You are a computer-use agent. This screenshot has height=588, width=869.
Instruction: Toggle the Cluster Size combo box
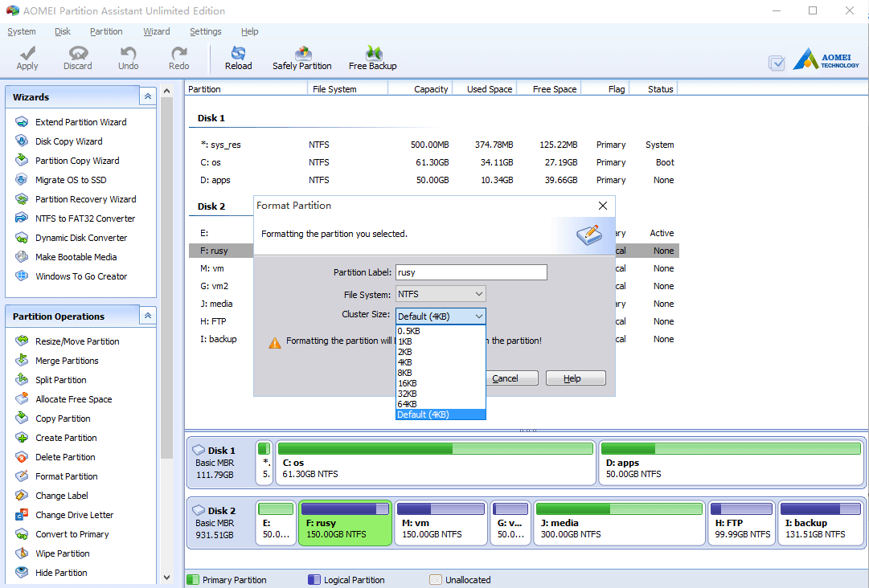(x=441, y=316)
